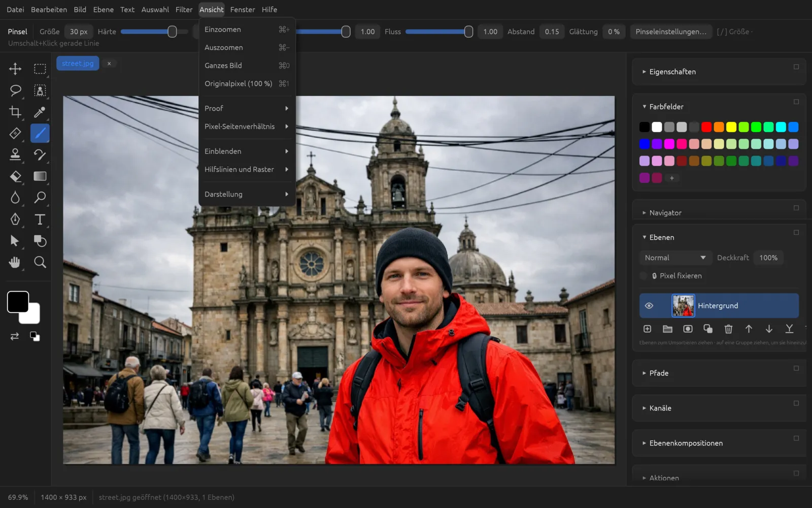Select the Eyedropper tool
The height and width of the screenshot is (508, 812).
point(40,112)
